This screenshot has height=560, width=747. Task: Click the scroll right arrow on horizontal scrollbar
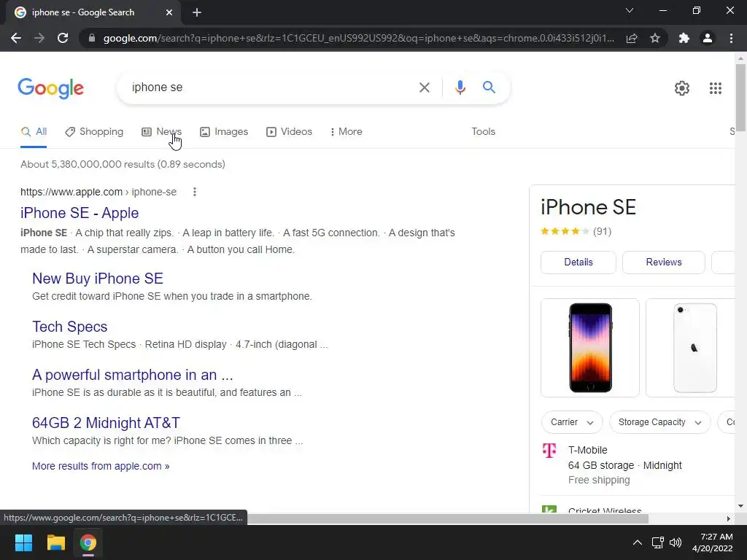[729, 518]
